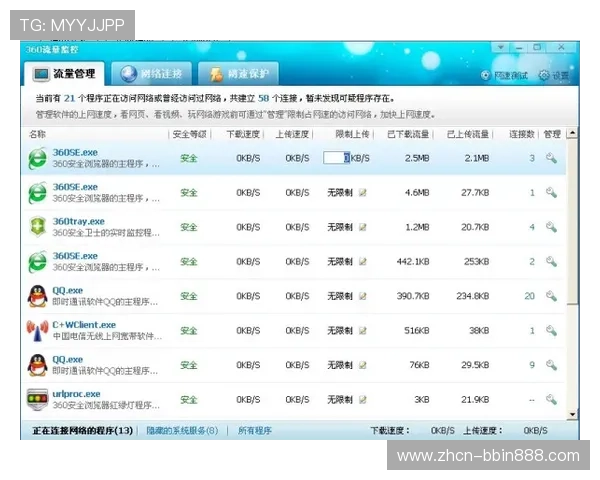Click the 27.7KB uploaded traffic value
600x480 pixels.
point(475,193)
